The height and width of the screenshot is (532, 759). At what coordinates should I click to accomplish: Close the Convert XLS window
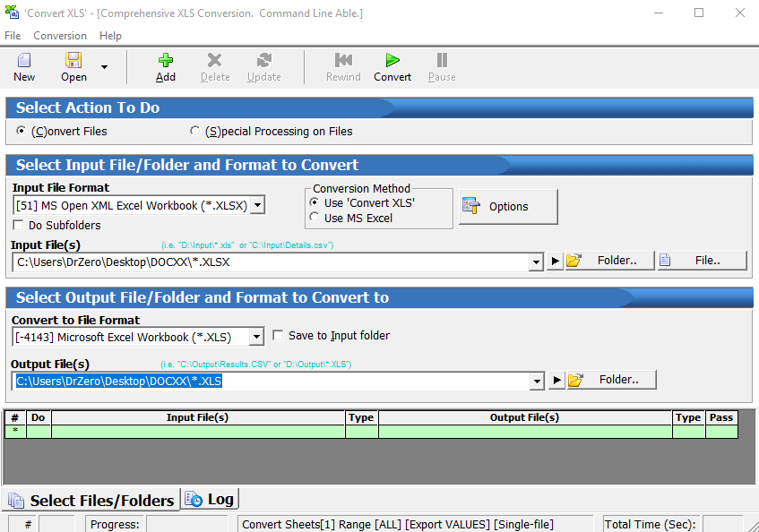pyautogui.click(x=740, y=13)
